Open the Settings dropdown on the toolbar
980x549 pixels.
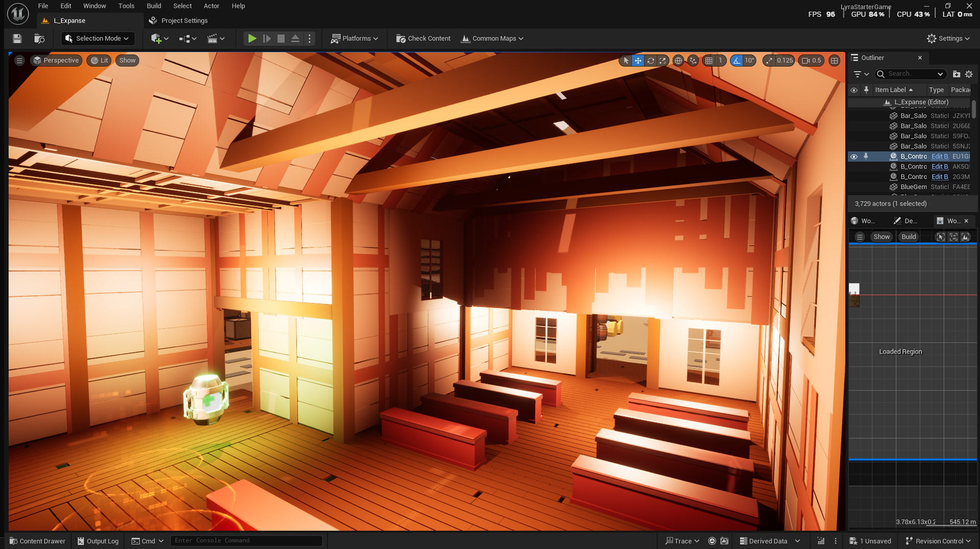coord(948,38)
